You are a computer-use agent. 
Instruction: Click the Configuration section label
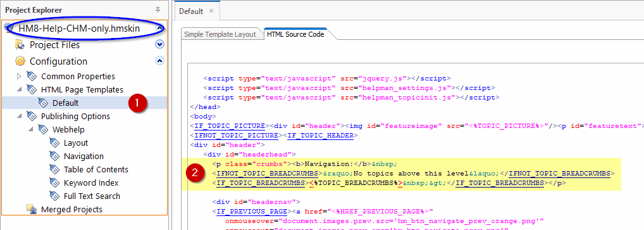(x=58, y=61)
